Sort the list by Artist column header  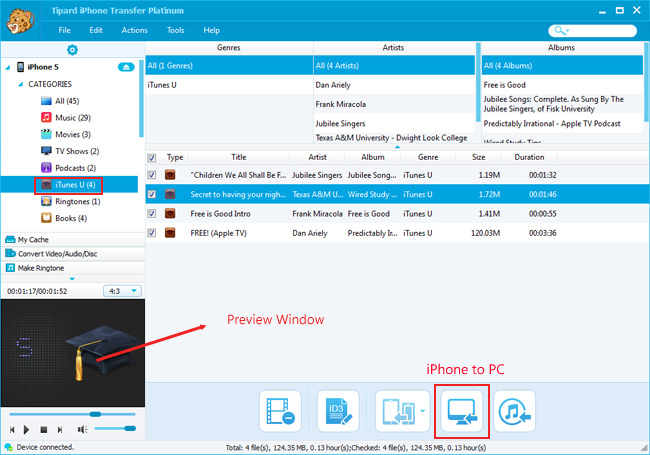point(318,157)
